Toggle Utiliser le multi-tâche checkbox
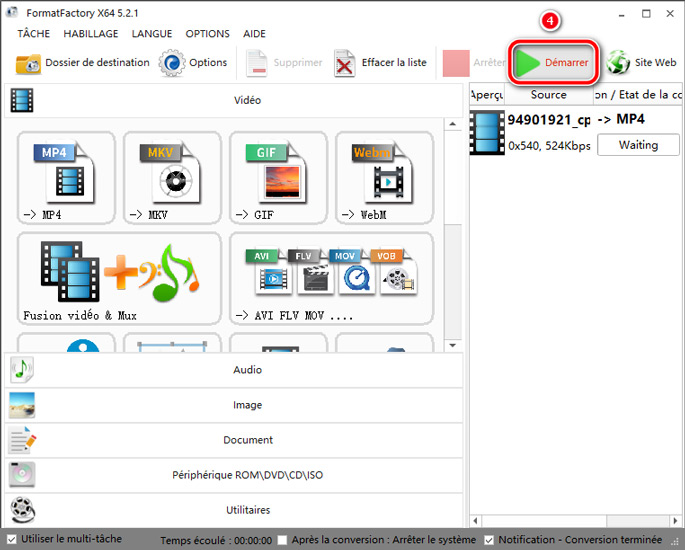 [12, 539]
